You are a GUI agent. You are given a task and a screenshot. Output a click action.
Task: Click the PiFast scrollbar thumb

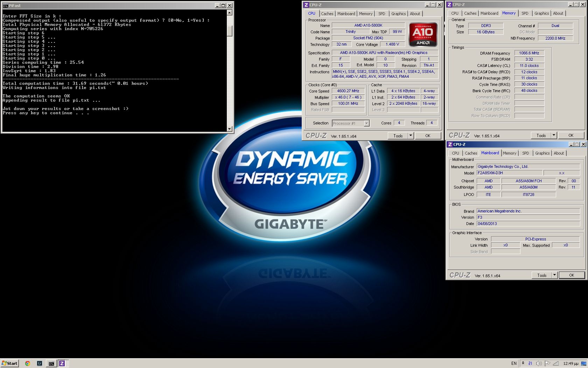point(230,30)
